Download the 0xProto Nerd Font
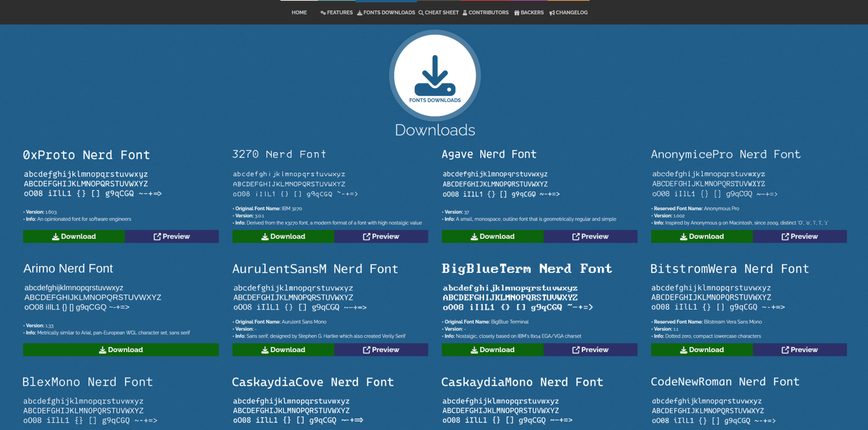Screen dimensions: 868x430 pyautogui.click(x=74, y=236)
